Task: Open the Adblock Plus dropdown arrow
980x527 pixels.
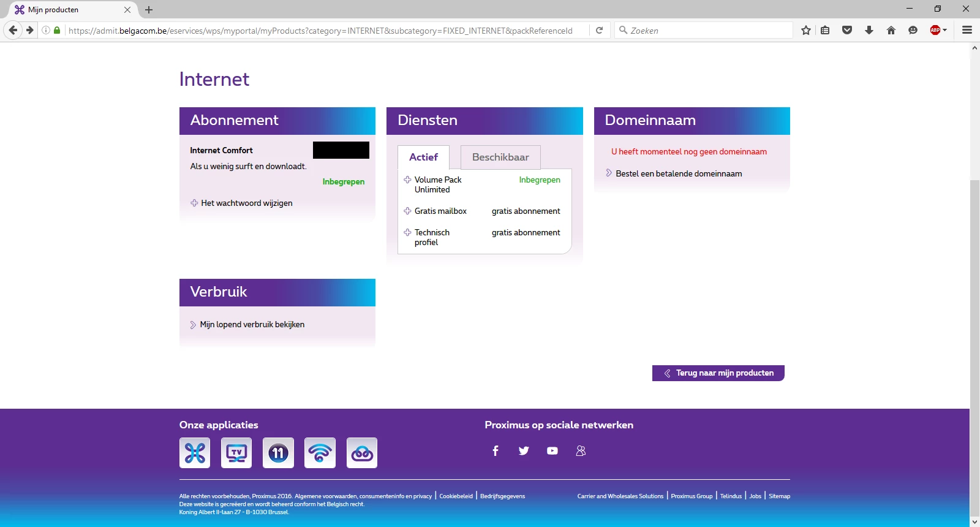Action: (944, 30)
